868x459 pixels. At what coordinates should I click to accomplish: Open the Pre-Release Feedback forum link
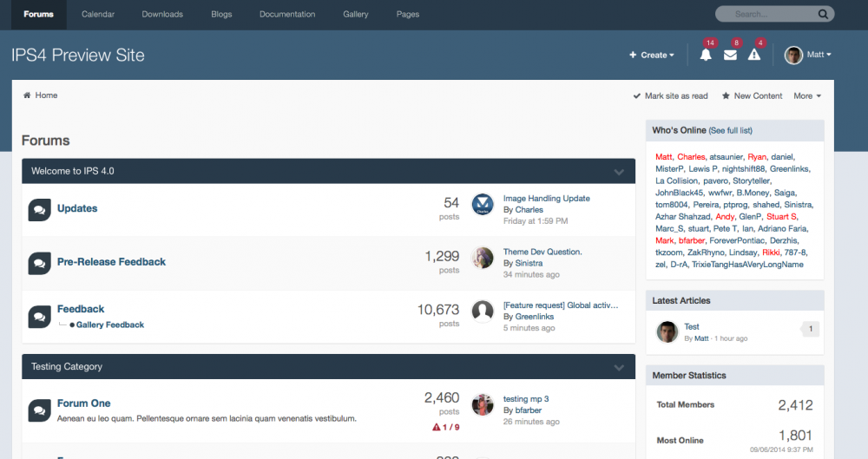point(111,262)
